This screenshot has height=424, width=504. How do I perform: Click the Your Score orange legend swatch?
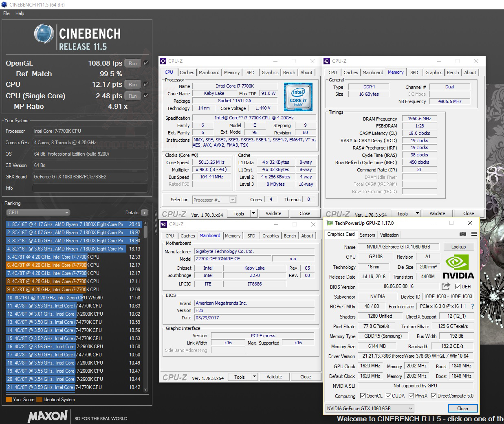[x=9, y=400]
